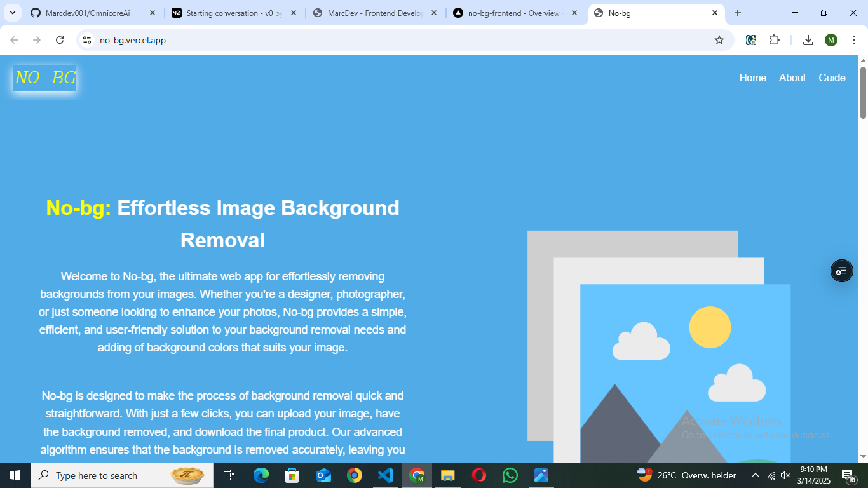Click the translate extension icon in toolbar
The image size is (868, 488).
[751, 39]
